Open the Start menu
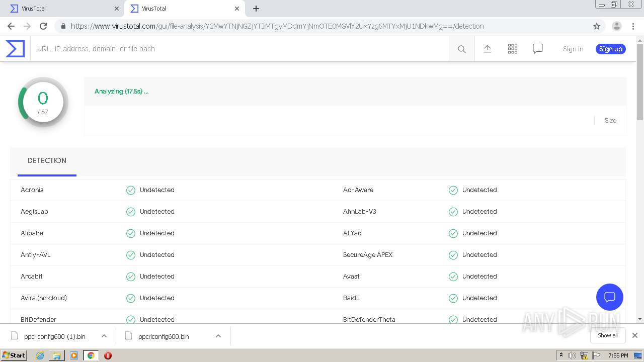 pos(14,355)
